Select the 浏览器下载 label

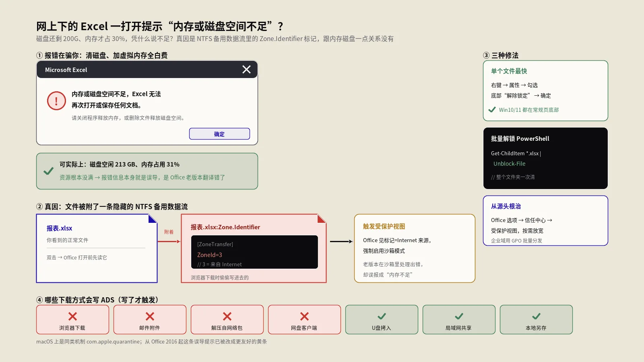point(72,328)
